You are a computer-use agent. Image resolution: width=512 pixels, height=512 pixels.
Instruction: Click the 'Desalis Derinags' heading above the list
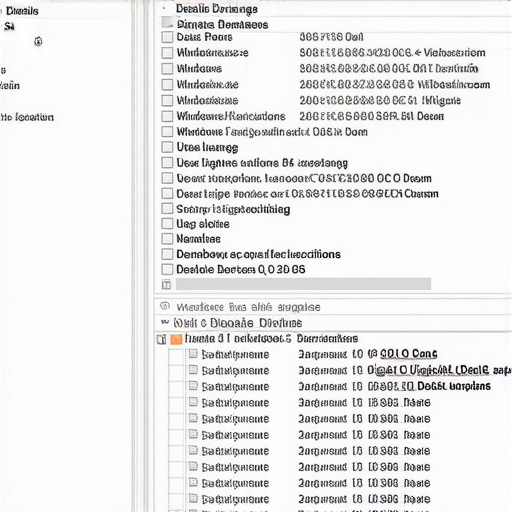point(217,9)
